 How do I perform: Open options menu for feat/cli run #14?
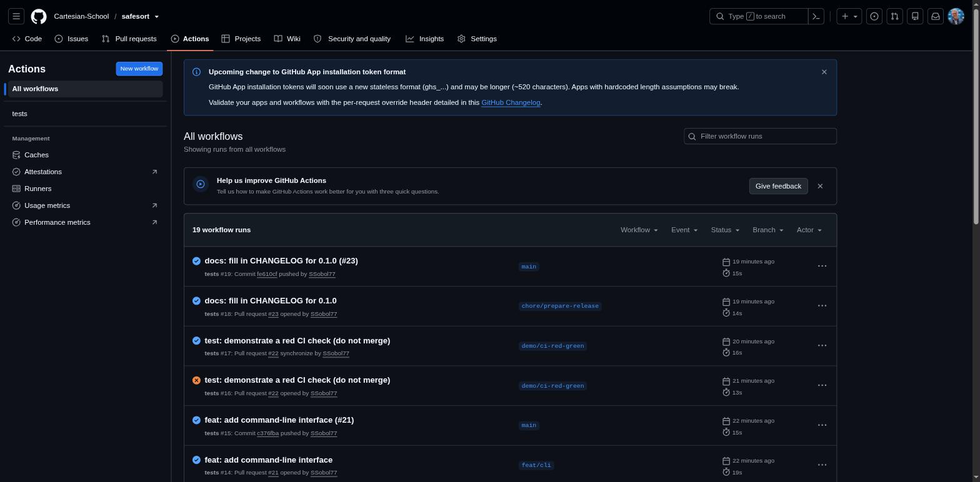click(x=822, y=465)
